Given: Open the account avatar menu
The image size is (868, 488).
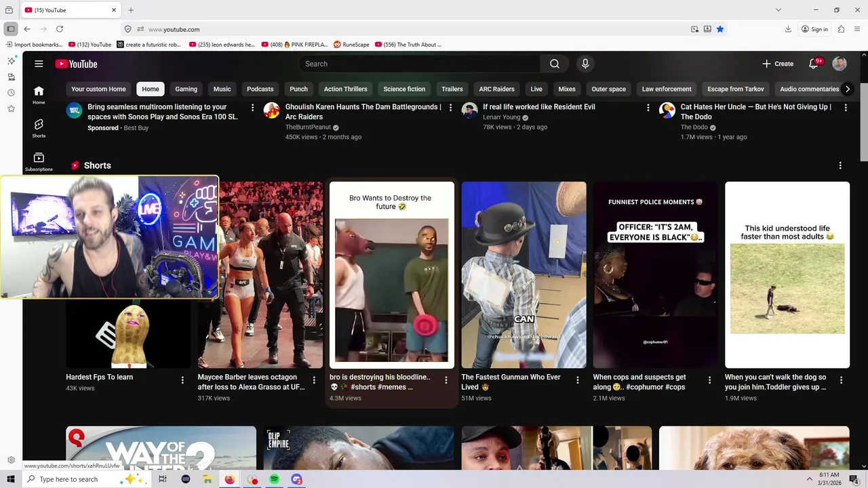Looking at the screenshot, I should pos(840,64).
